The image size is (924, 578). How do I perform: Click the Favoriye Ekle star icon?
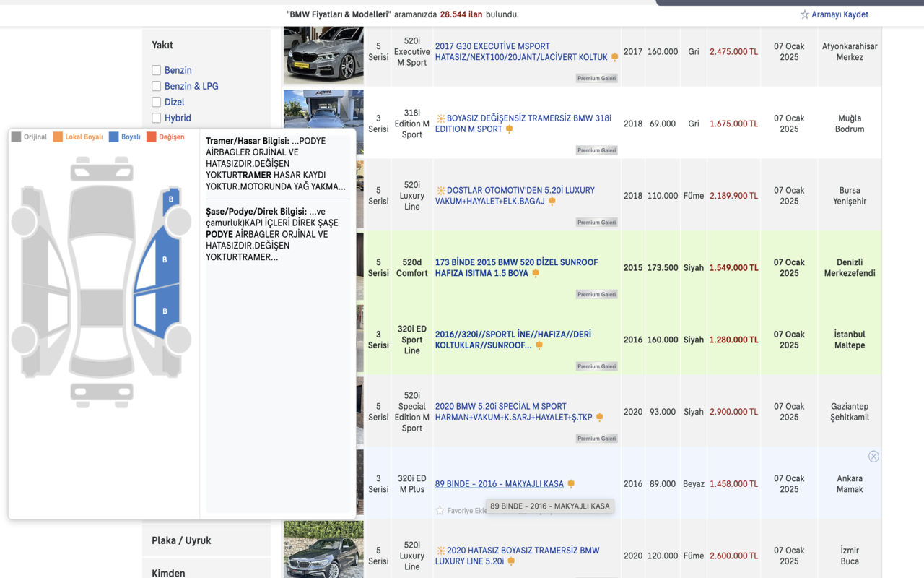(x=440, y=510)
